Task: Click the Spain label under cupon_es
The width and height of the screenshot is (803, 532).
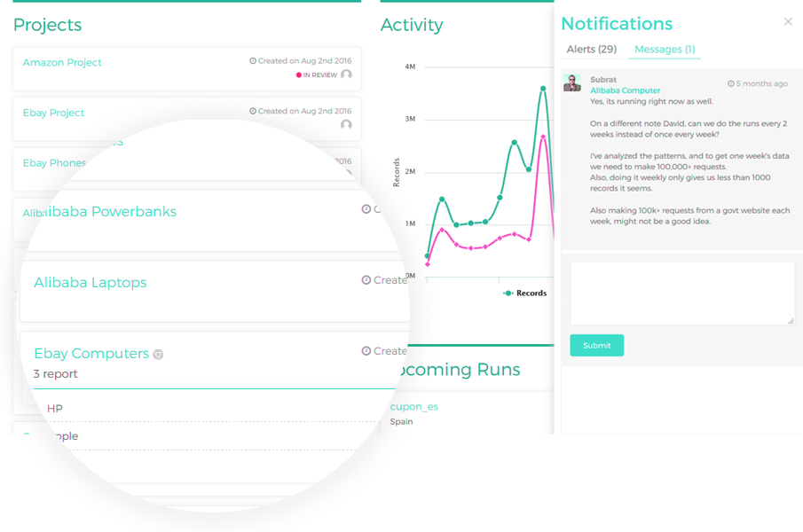Action: pos(401,421)
